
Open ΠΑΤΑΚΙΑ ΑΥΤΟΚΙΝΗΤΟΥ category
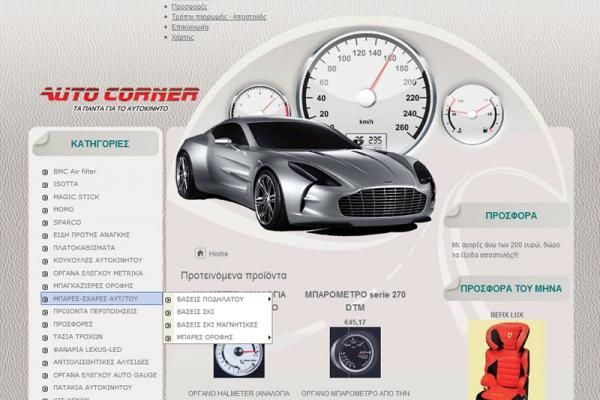coord(93,388)
